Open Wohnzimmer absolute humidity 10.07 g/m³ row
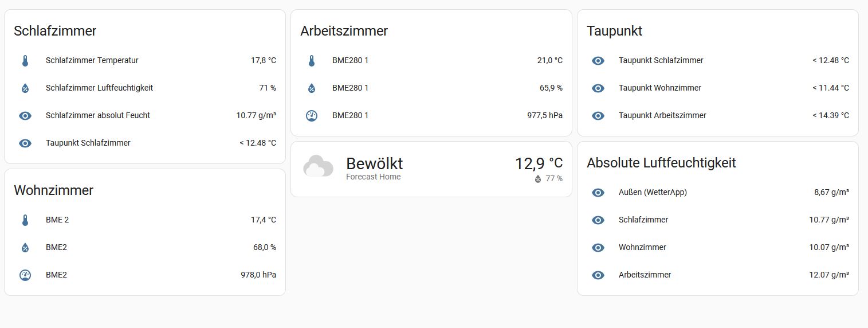Screen dimensions: 868x328 [718, 248]
